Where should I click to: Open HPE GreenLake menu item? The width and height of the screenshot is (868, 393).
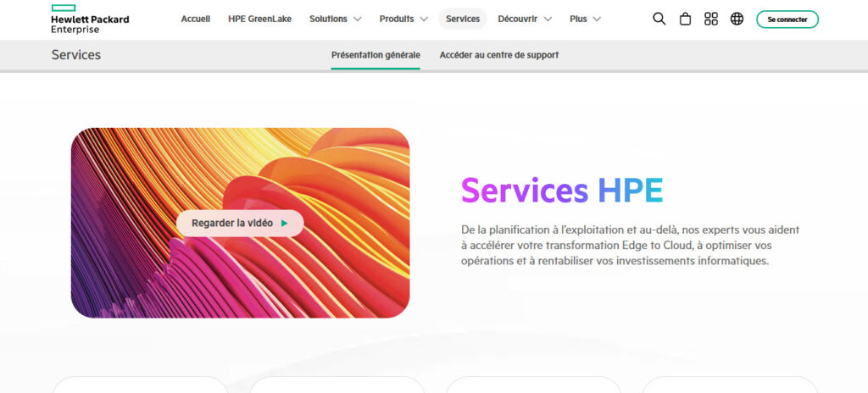point(259,19)
